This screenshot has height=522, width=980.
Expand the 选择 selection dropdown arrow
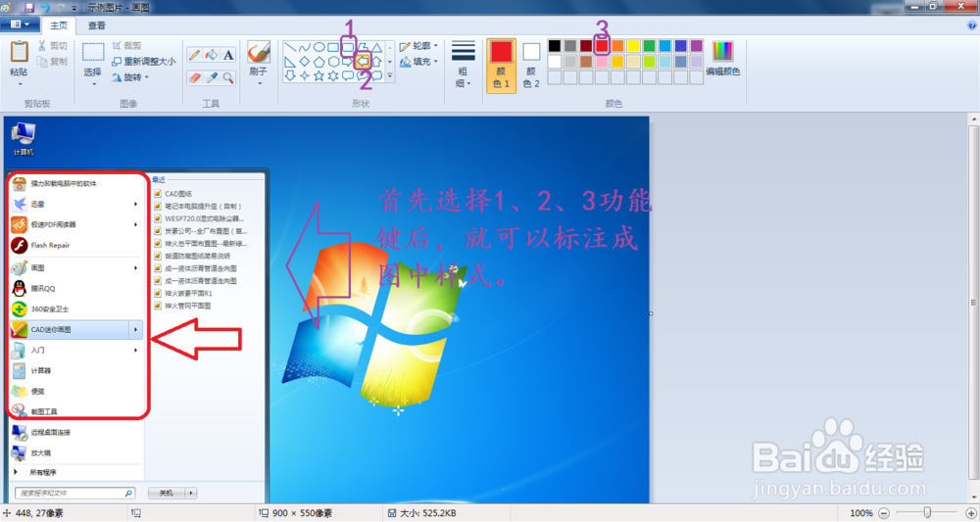click(93, 83)
